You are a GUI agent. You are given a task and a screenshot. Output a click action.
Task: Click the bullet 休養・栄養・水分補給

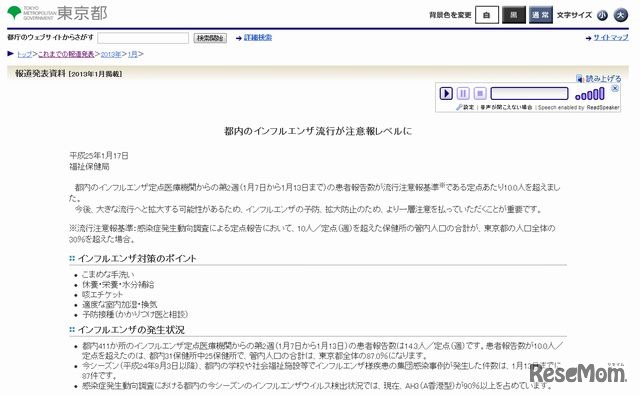tap(118, 285)
